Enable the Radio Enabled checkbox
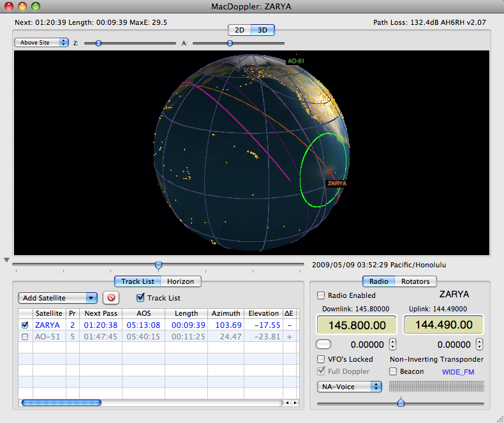Screen dimensions: 504x423 321,295
